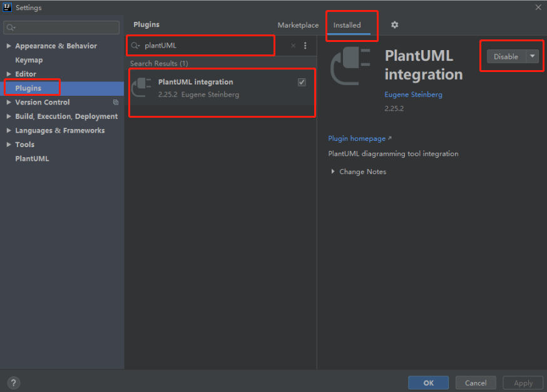Viewport: 547px width, 392px height.
Task: Click the Version Control project-level icon
Action: coord(116,102)
